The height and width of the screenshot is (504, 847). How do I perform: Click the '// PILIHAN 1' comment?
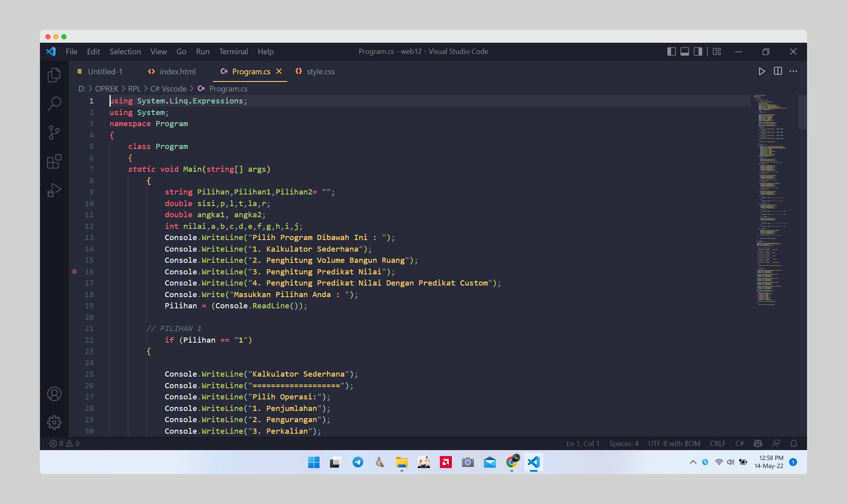coord(174,329)
